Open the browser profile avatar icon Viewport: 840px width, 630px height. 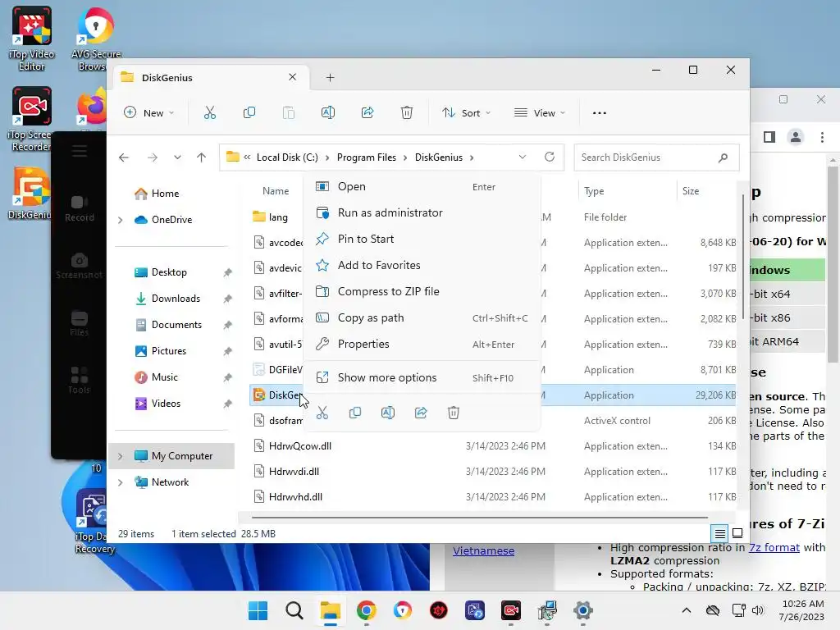point(796,137)
